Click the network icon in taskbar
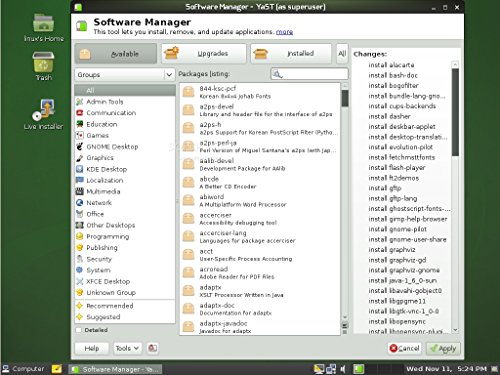The height and width of the screenshot is (375, 500). (331, 369)
